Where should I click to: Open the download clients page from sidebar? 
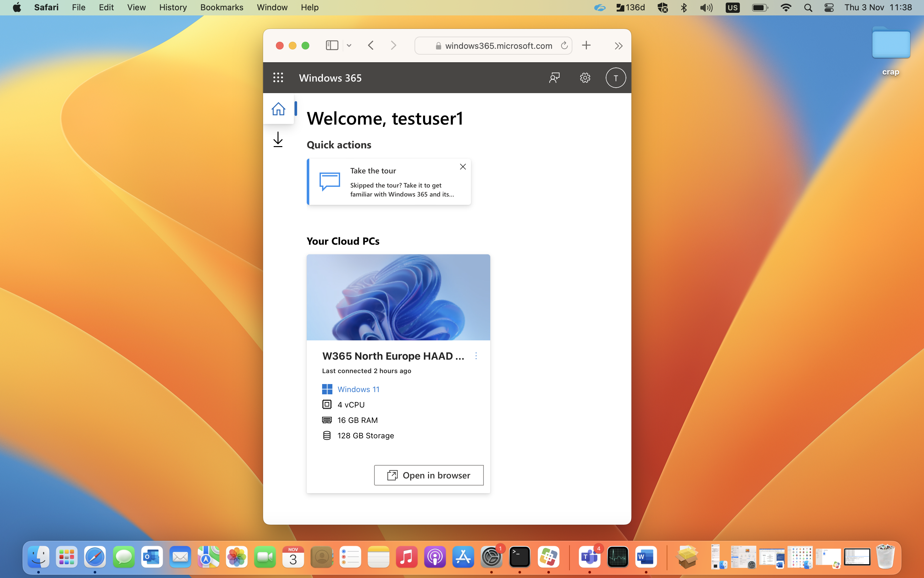click(278, 139)
